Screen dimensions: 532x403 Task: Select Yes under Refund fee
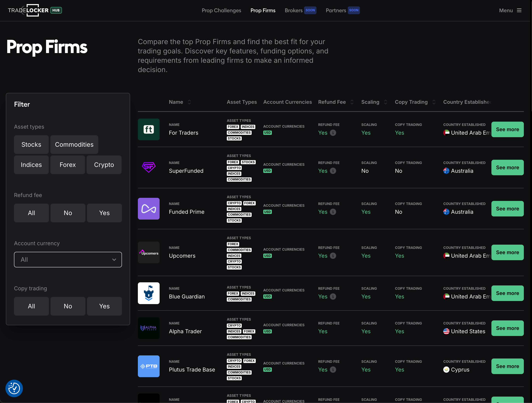point(104,213)
